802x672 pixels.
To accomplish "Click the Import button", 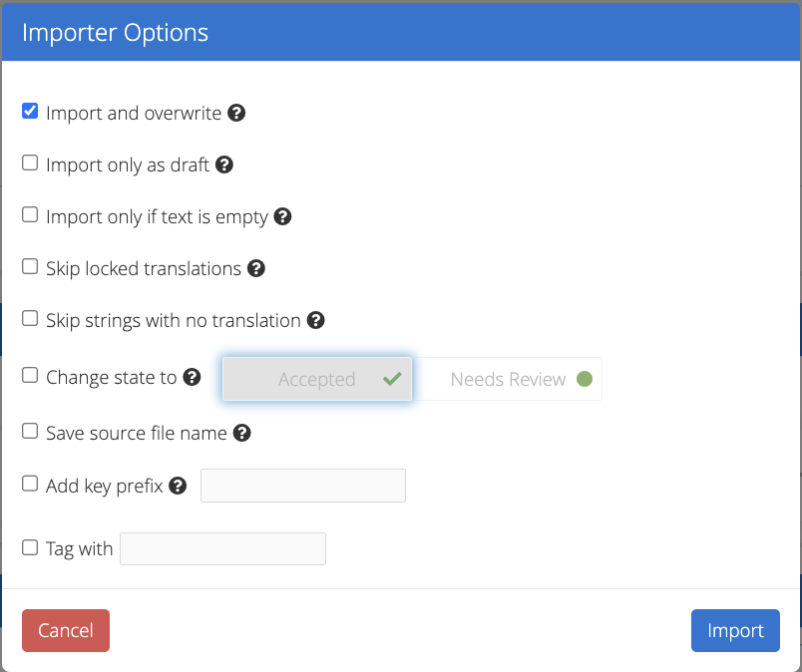I will [735, 630].
